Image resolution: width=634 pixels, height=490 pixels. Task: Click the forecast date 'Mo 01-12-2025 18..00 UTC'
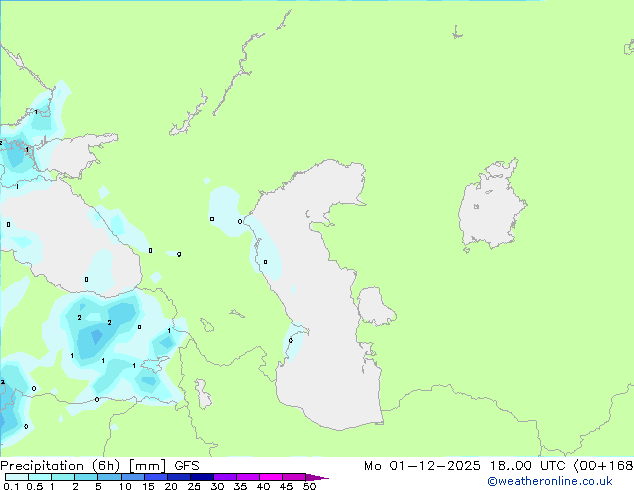464,466
